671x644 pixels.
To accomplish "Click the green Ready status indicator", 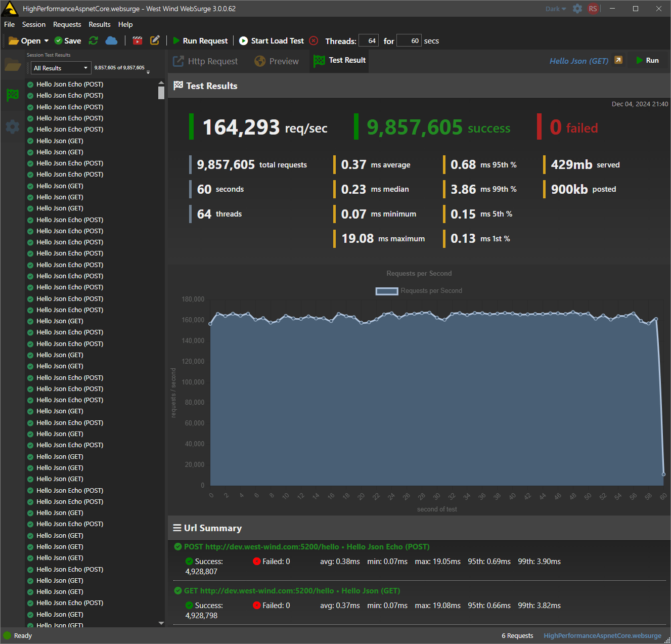I will click(7, 635).
